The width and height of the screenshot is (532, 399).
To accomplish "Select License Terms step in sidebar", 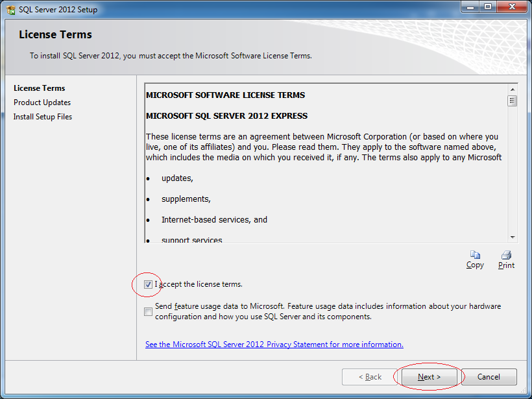I will [40, 88].
